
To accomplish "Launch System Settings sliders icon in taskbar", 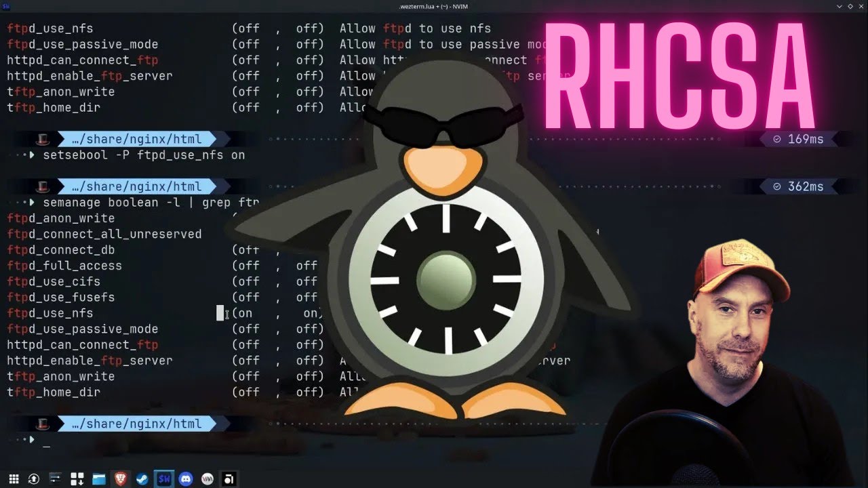I will tap(56, 479).
